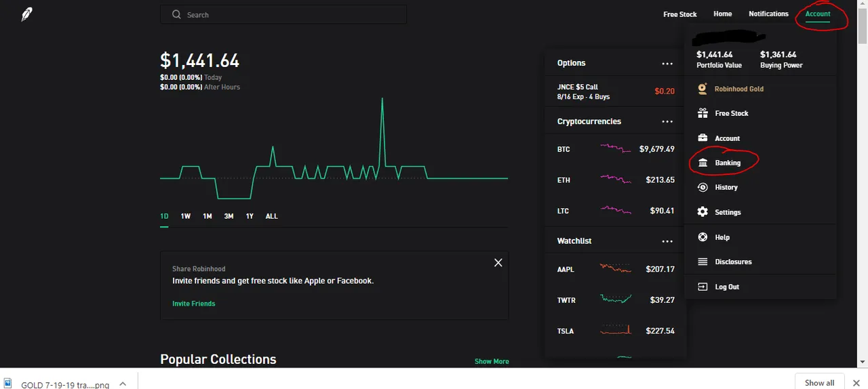Click the large $1,441.64 balance heading

pyautogui.click(x=199, y=60)
